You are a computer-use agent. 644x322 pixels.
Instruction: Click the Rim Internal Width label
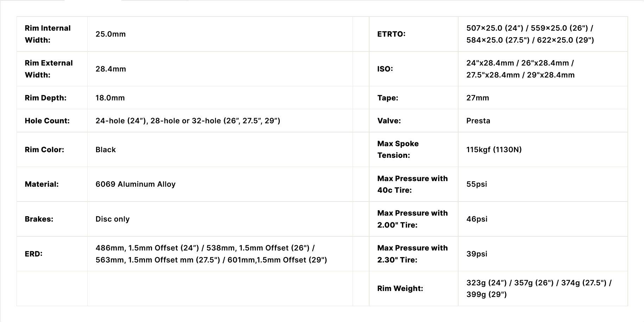[48, 34]
